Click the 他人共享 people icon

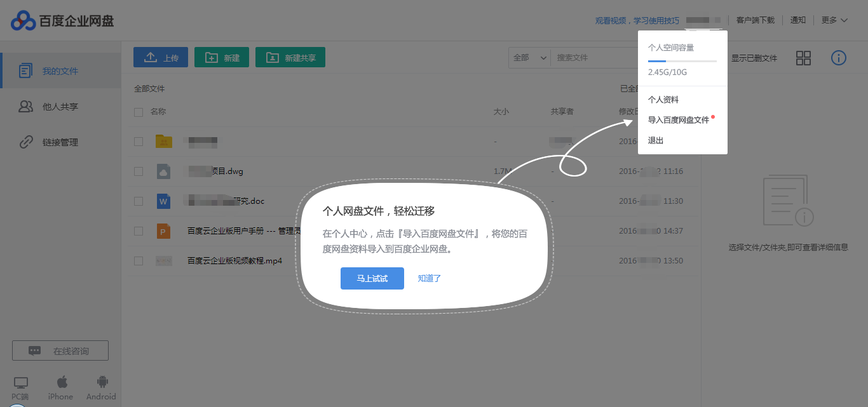pyautogui.click(x=25, y=107)
